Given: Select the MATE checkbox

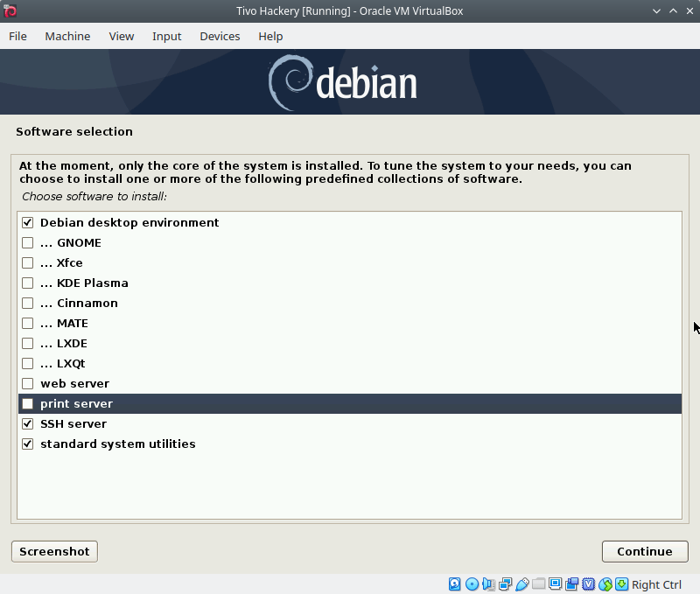Looking at the screenshot, I should [x=28, y=323].
